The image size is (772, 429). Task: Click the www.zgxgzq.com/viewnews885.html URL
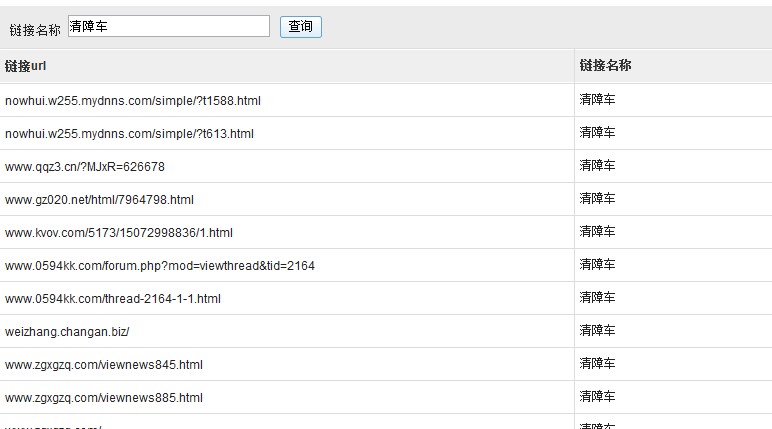(104, 398)
